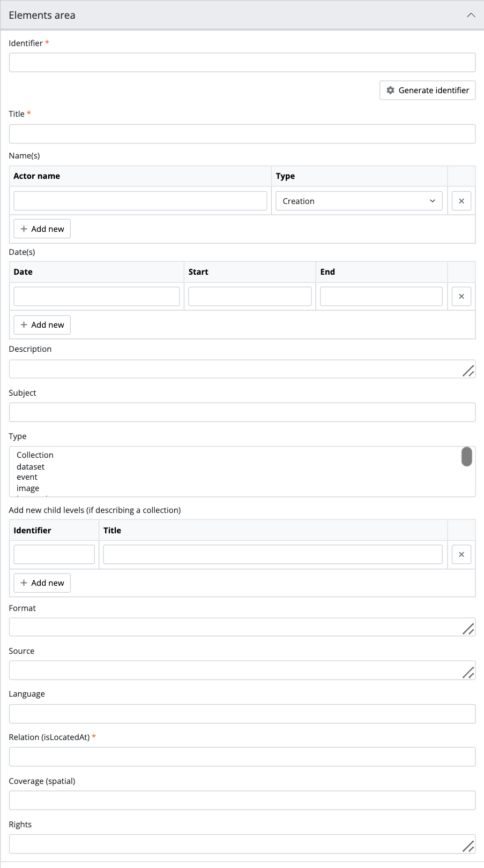The height and width of the screenshot is (868, 484).
Task: Remove the child level row
Action: tap(461, 554)
